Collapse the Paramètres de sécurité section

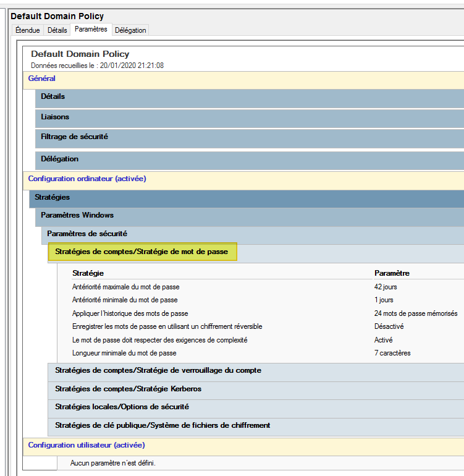click(87, 234)
